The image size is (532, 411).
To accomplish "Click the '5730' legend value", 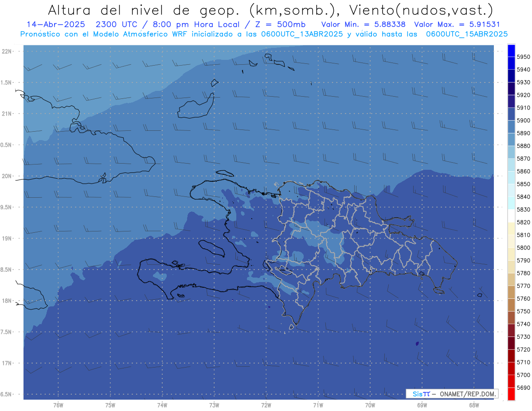I will point(524,337).
